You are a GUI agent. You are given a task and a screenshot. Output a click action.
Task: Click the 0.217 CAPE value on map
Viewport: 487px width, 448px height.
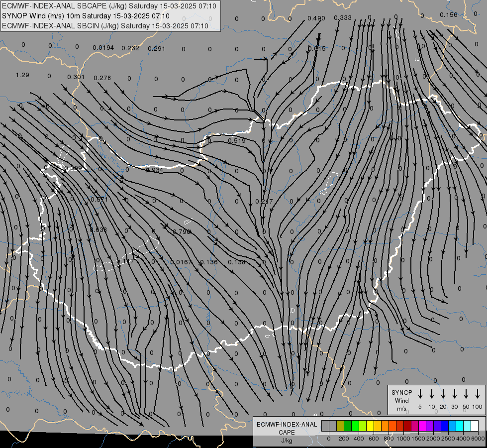[x=264, y=202]
